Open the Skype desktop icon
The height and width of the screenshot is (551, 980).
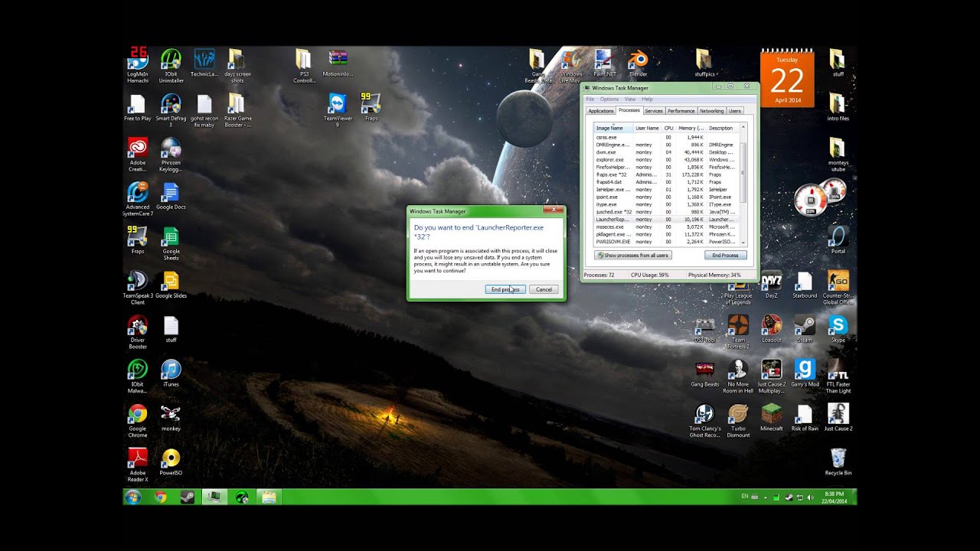[838, 330]
